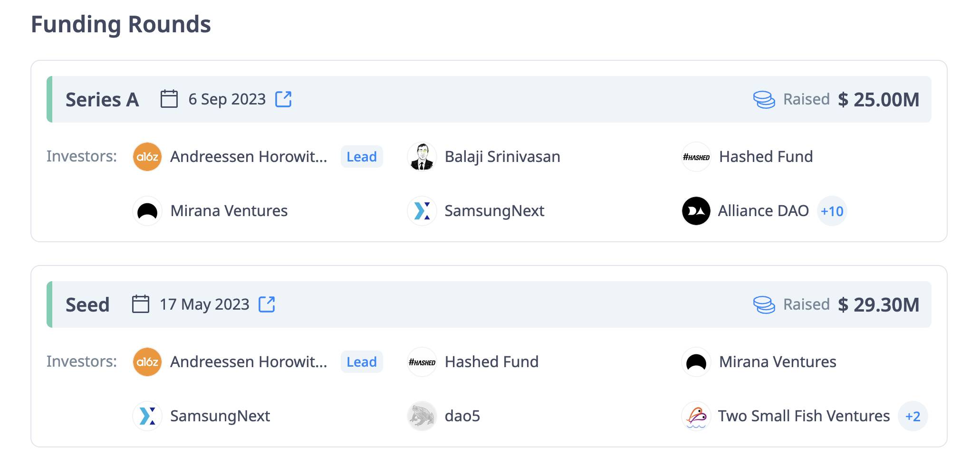Open SamsungNext in Series A
980x474 pixels.
[x=494, y=211]
